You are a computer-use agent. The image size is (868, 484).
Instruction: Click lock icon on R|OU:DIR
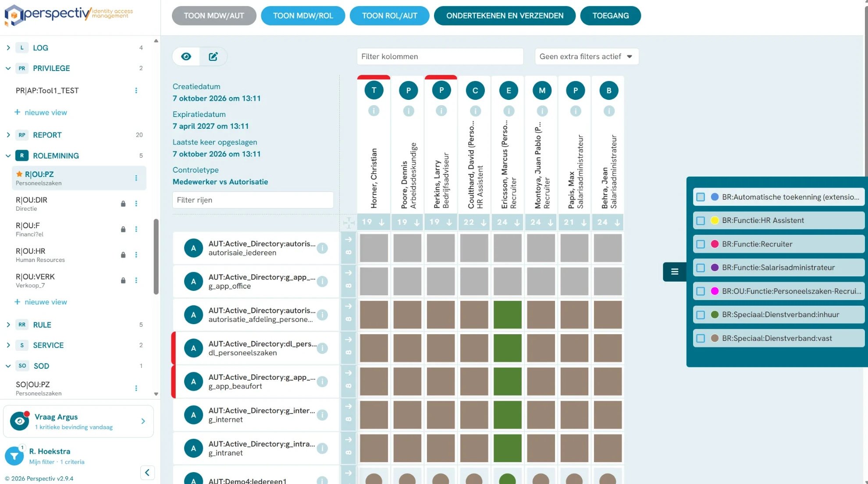click(x=123, y=204)
